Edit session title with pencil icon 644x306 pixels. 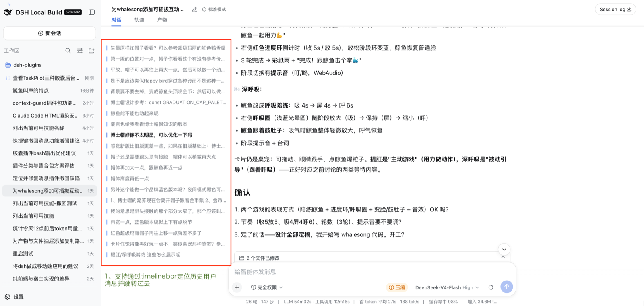pos(194,9)
